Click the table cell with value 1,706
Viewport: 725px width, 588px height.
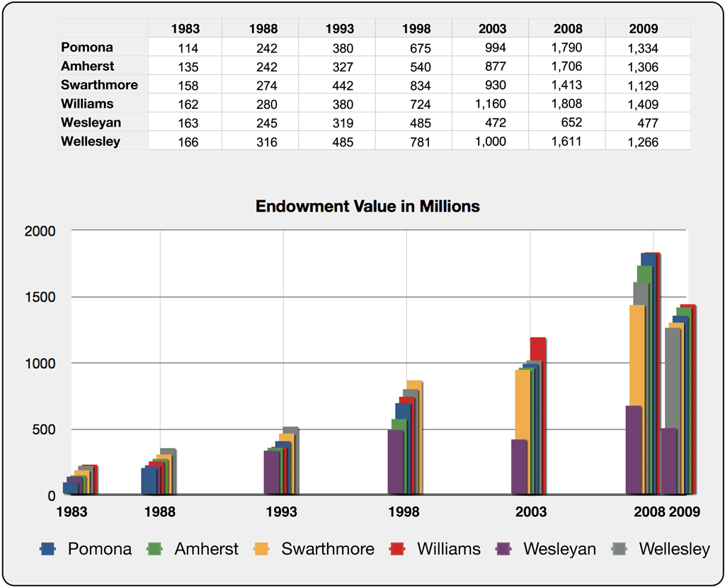pos(567,67)
